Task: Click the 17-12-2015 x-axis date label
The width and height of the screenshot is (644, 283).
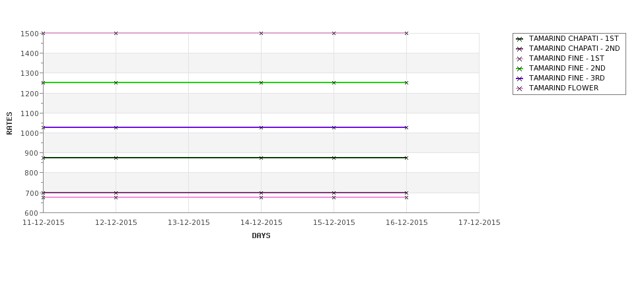Action: (480, 223)
